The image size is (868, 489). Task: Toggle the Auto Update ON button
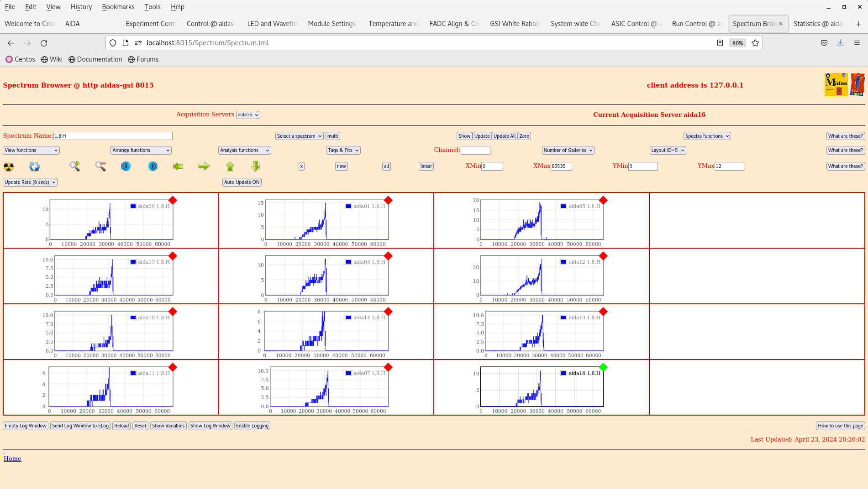click(242, 182)
